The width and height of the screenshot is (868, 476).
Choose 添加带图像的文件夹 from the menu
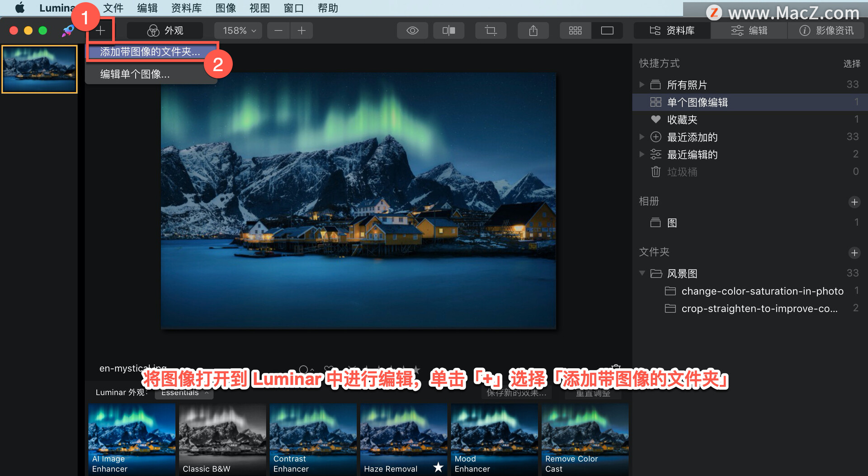[x=149, y=52]
